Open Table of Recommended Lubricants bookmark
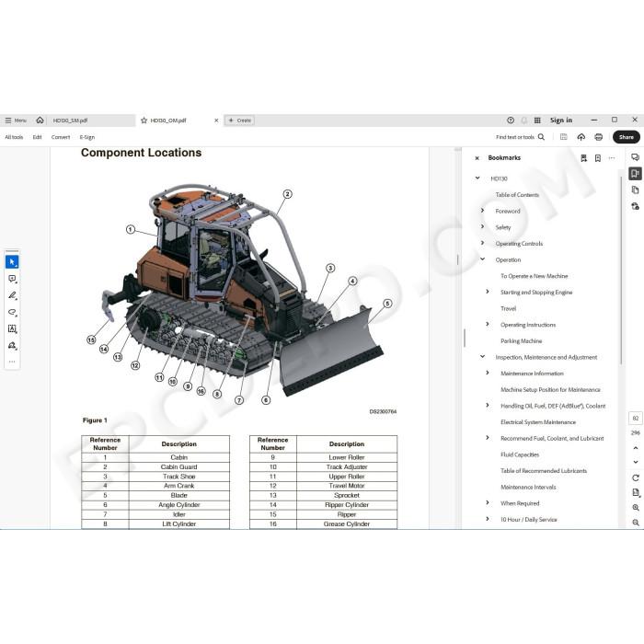 coord(544,471)
